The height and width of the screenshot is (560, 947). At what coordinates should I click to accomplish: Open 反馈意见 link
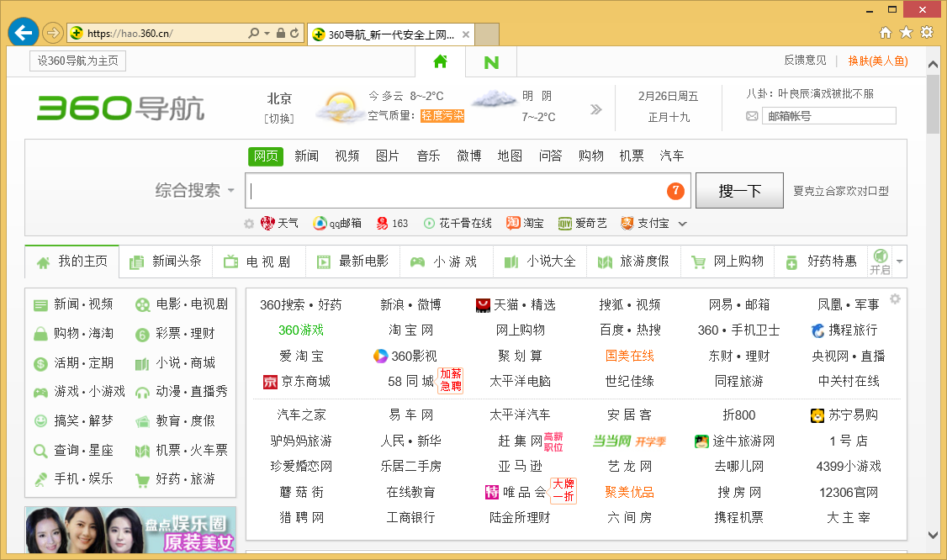805,61
